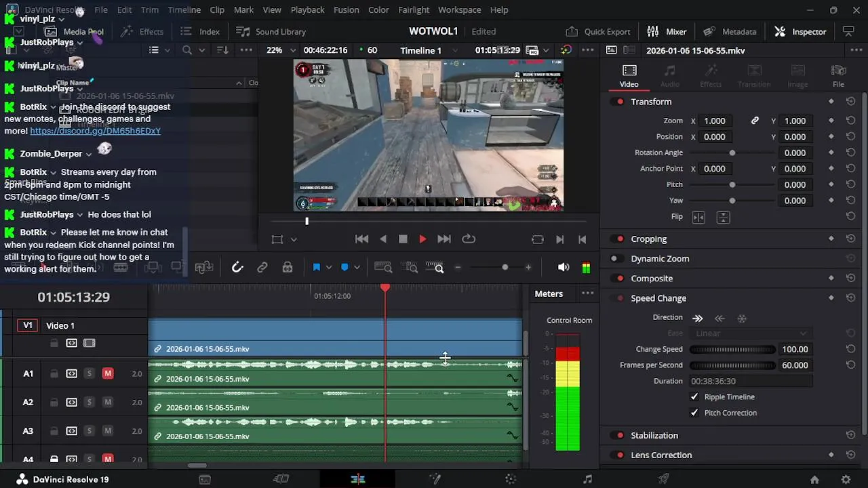The width and height of the screenshot is (868, 488).
Task: Open the Color menu
Action: pyautogui.click(x=378, y=10)
